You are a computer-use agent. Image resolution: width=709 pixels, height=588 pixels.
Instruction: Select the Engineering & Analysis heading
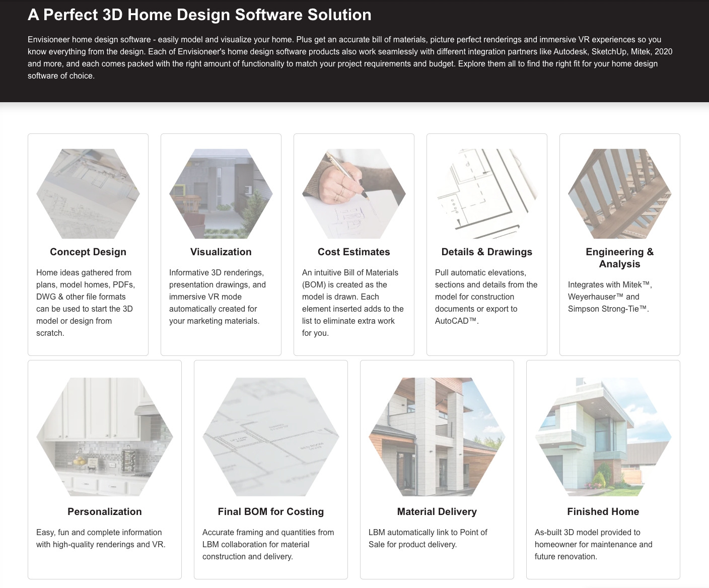(x=620, y=258)
